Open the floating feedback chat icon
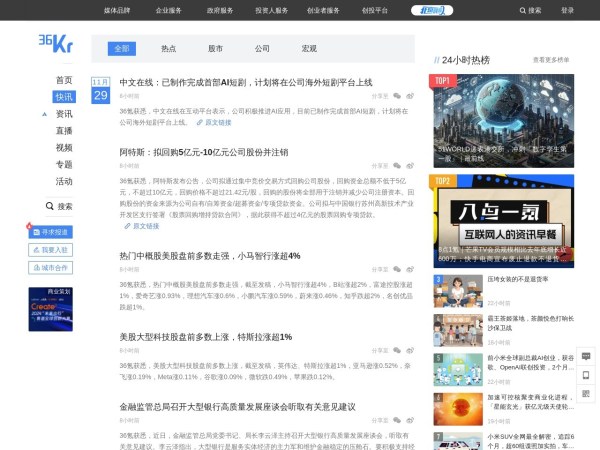 (x=586, y=355)
